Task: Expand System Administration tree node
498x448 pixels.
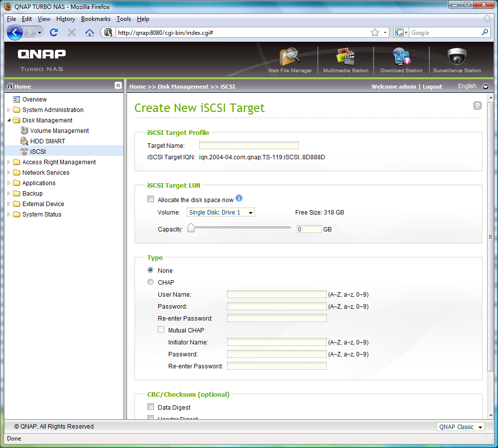Action: click(x=9, y=110)
